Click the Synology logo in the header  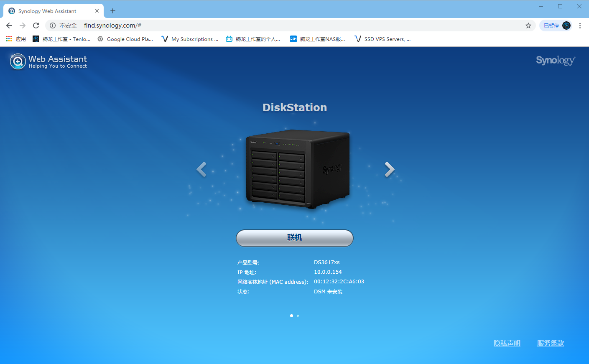click(x=556, y=61)
